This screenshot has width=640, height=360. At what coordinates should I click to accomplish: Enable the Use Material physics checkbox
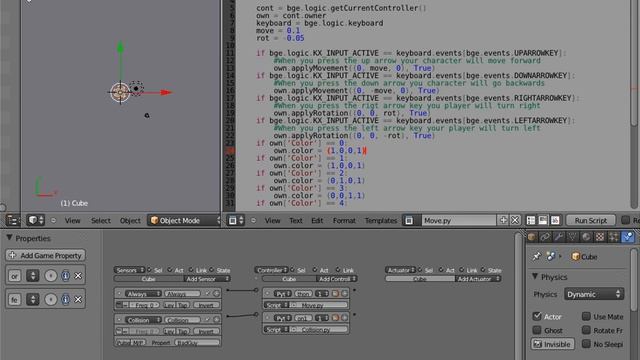[x=586, y=316]
